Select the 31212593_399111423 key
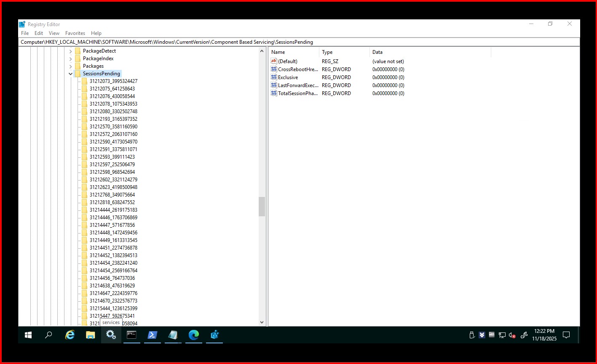The width and height of the screenshot is (597, 364). (112, 157)
